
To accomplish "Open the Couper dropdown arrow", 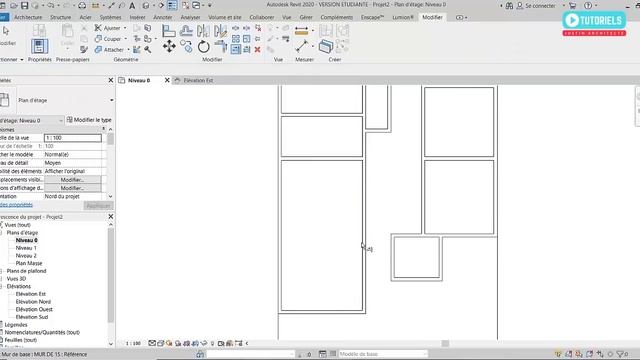I will (125, 39).
